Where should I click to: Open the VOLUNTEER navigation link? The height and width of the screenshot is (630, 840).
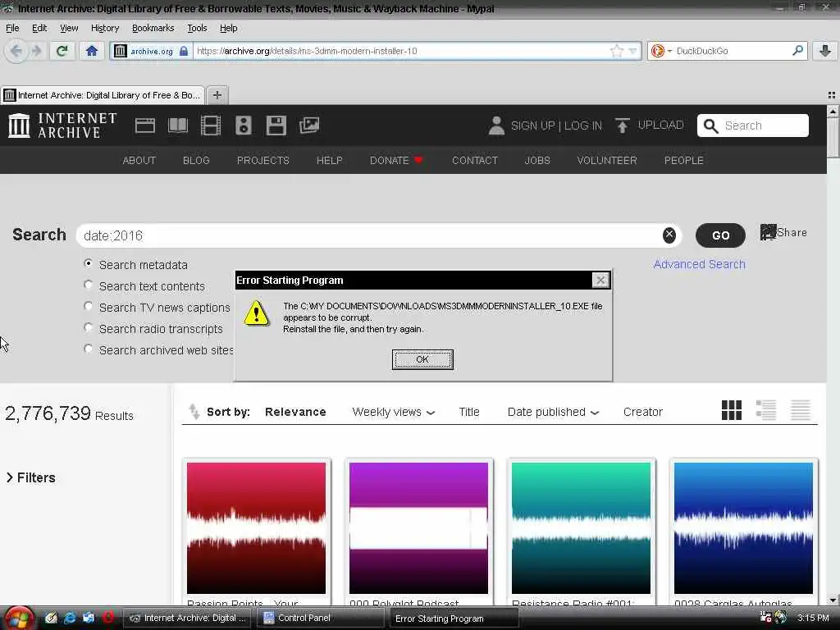607,160
